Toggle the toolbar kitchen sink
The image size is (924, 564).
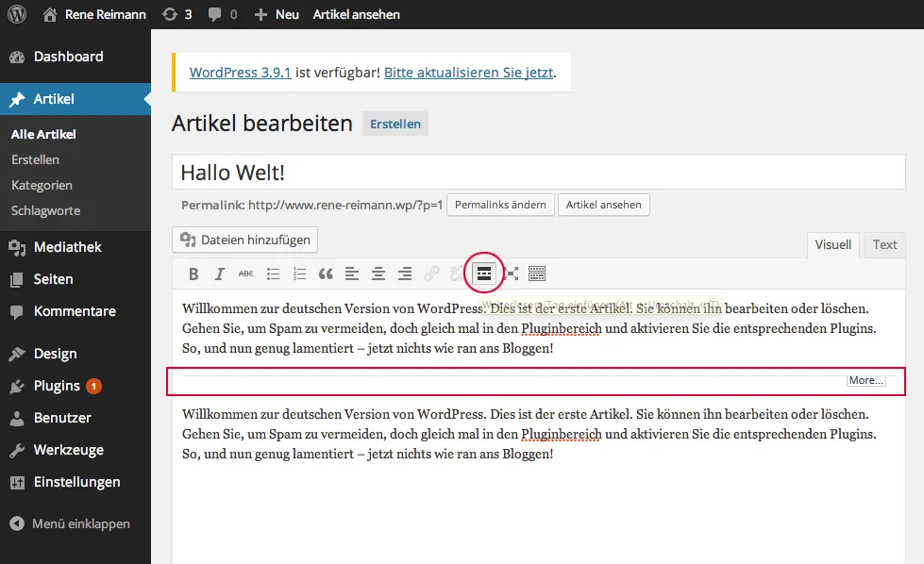coord(537,274)
